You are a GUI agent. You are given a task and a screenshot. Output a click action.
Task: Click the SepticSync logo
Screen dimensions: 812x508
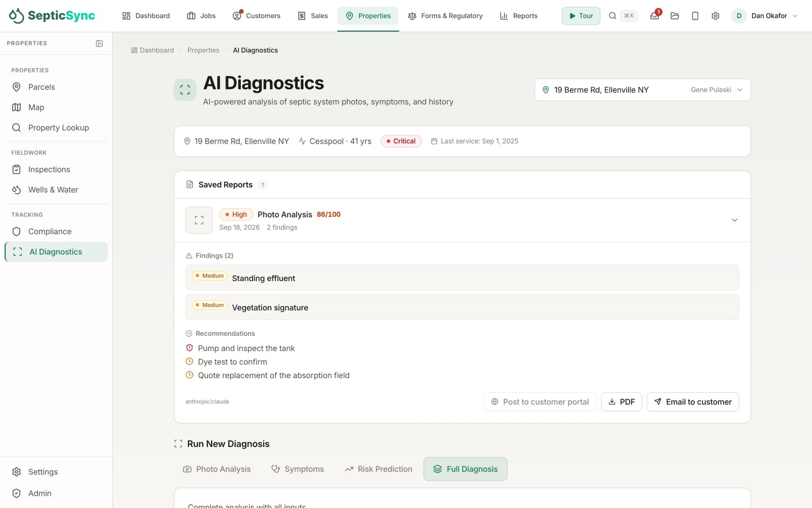pos(52,15)
